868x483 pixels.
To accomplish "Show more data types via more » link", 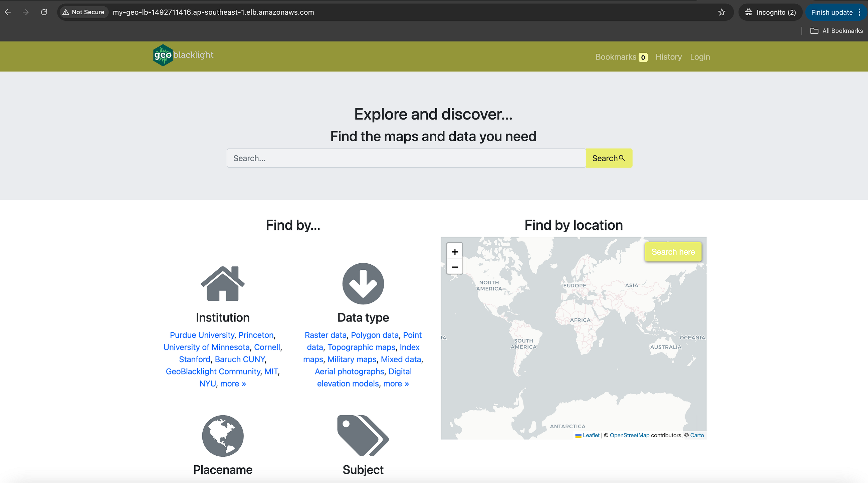I will click(x=396, y=384).
